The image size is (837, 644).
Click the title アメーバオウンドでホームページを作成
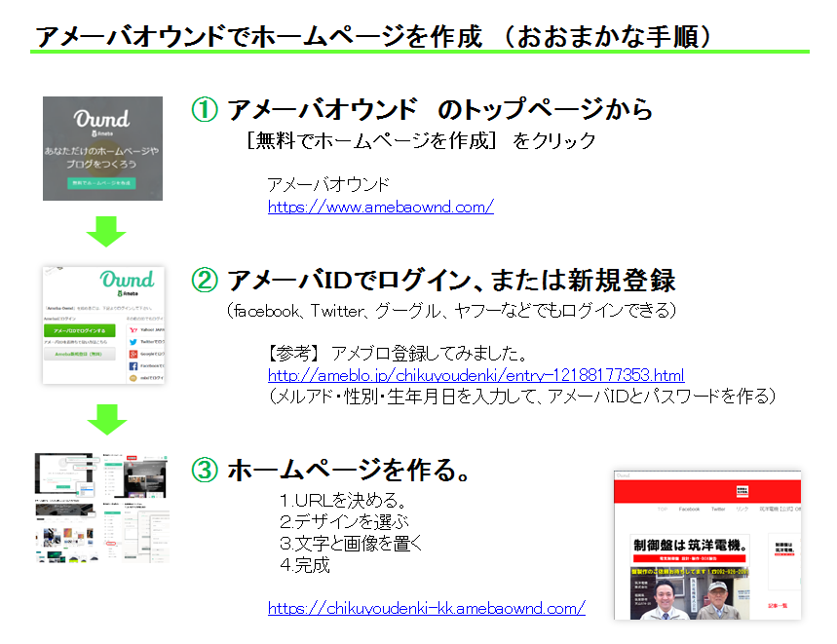pyautogui.click(x=259, y=37)
